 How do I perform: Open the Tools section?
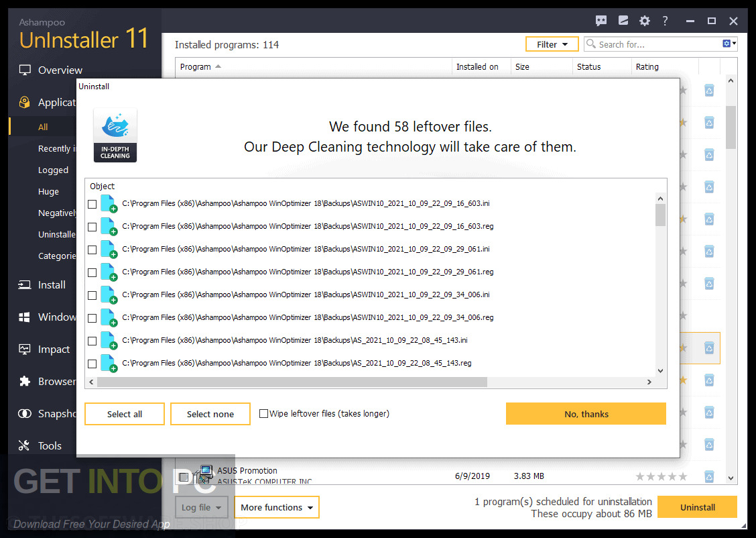tap(50, 445)
